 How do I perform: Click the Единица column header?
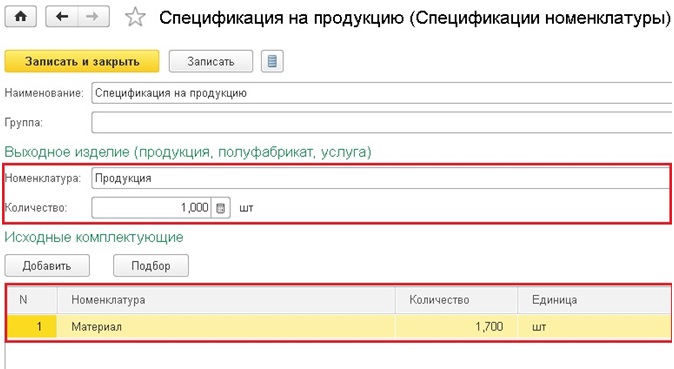coord(594,300)
